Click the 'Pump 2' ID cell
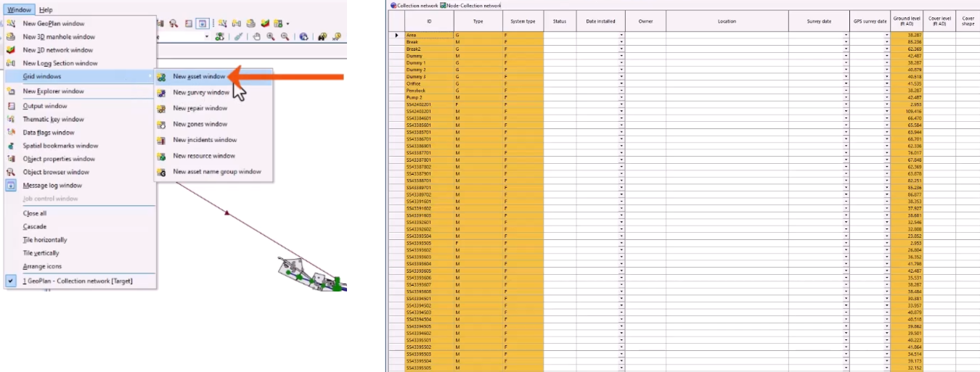The height and width of the screenshot is (372, 980). coord(429,97)
